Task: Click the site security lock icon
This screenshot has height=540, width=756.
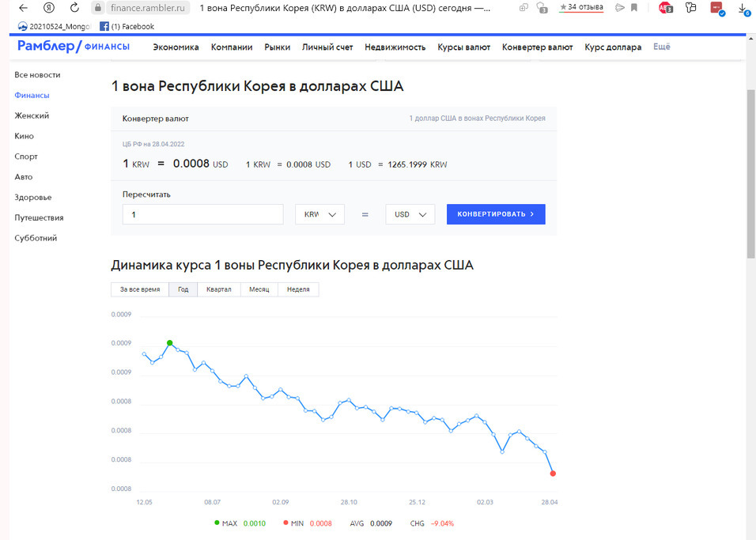Action: [x=98, y=8]
